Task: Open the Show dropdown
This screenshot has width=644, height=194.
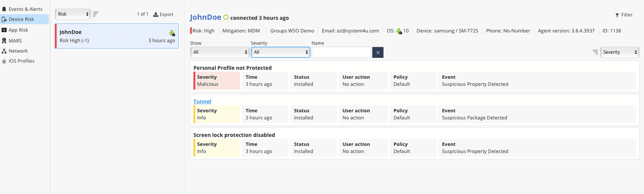Action: [220, 52]
